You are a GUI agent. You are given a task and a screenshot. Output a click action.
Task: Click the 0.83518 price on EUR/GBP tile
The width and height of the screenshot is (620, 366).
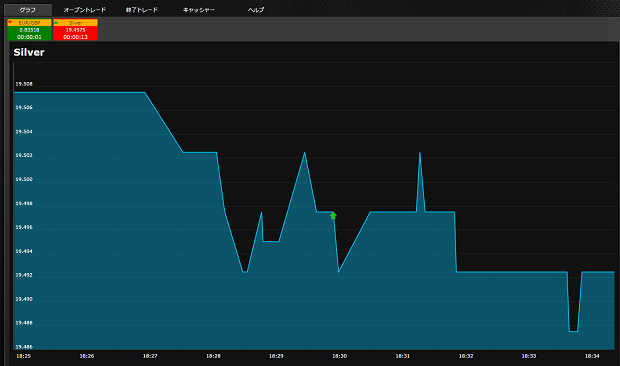point(30,30)
